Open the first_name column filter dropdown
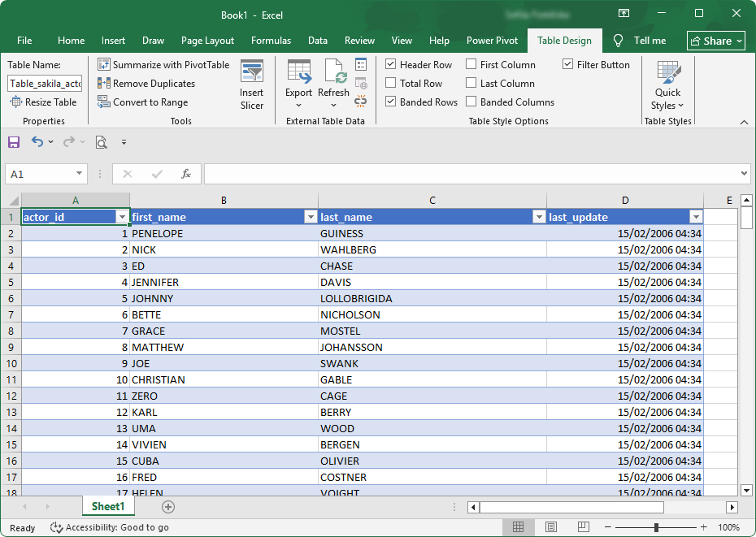 point(311,217)
